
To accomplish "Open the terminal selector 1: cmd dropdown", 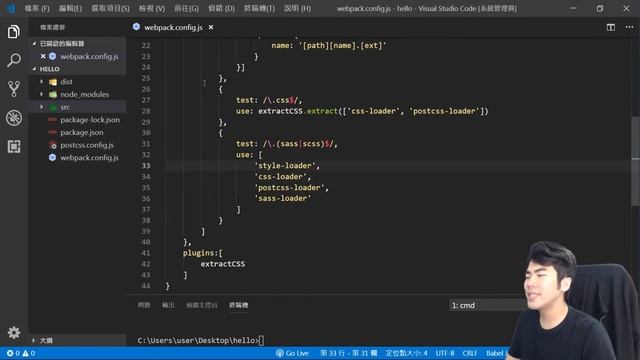I will [488, 305].
